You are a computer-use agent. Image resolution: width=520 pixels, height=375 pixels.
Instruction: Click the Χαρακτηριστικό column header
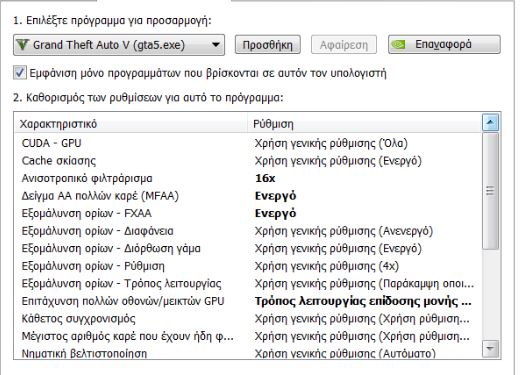tap(130, 124)
